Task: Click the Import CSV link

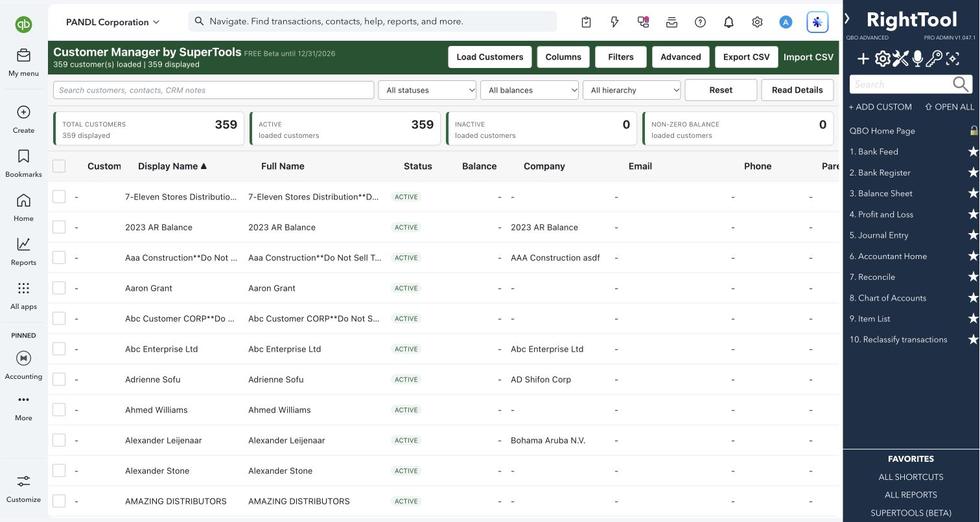Action: 808,57
